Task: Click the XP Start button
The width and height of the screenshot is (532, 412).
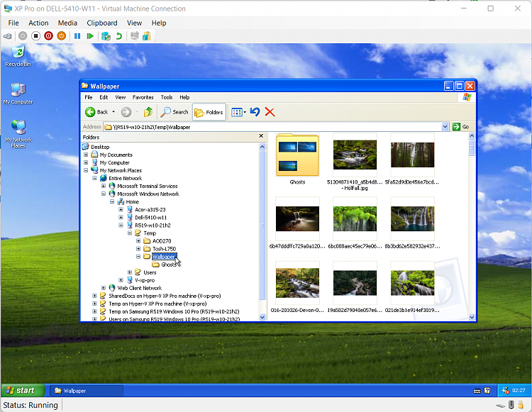Action: point(23,390)
